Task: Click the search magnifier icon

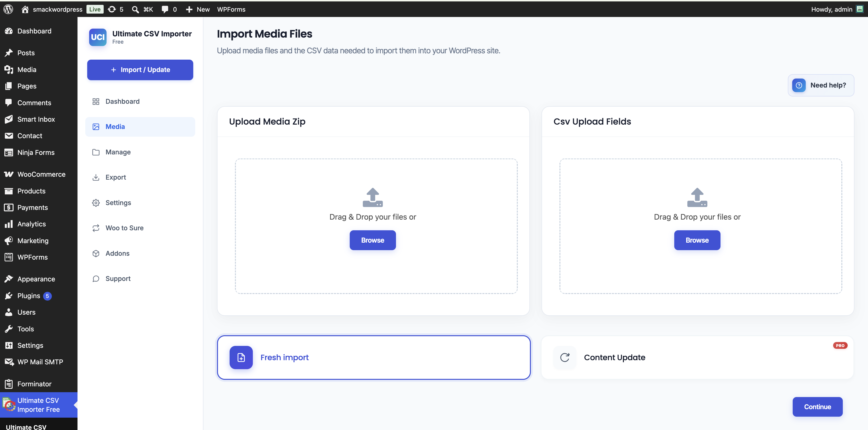Action: click(135, 9)
